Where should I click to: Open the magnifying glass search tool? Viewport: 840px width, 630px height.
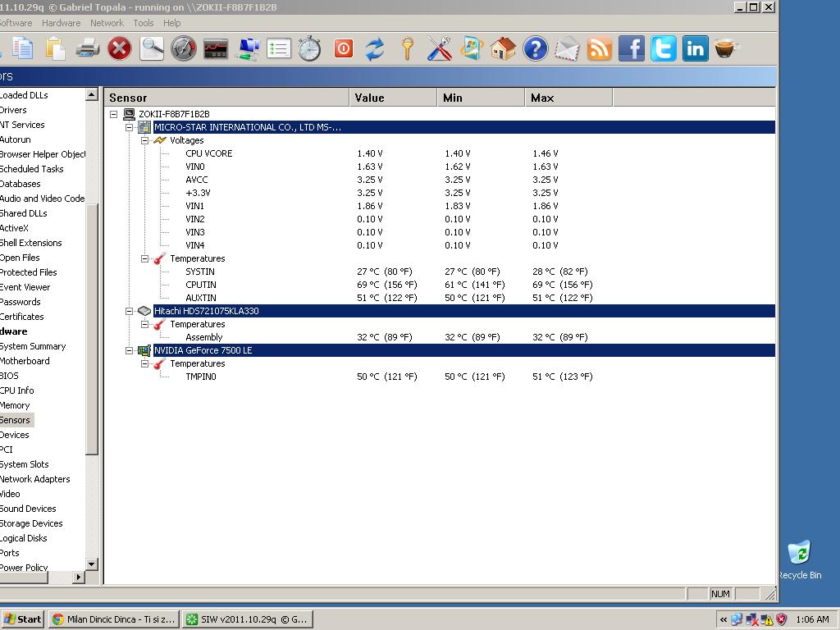coord(152,49)
